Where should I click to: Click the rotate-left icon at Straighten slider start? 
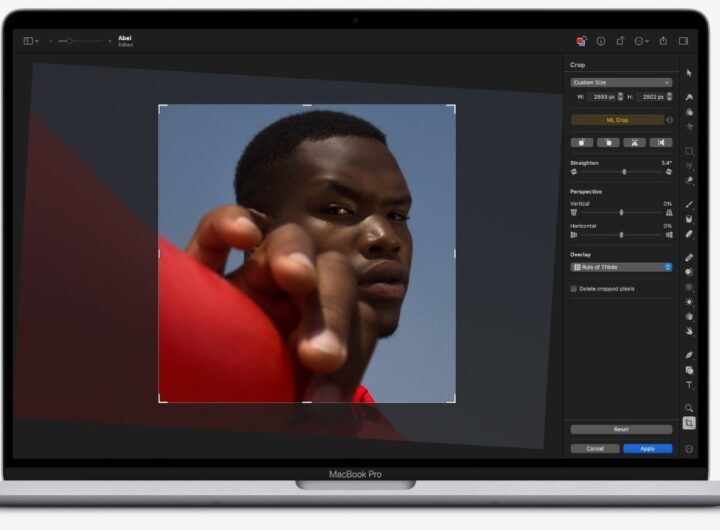point(574,172)
